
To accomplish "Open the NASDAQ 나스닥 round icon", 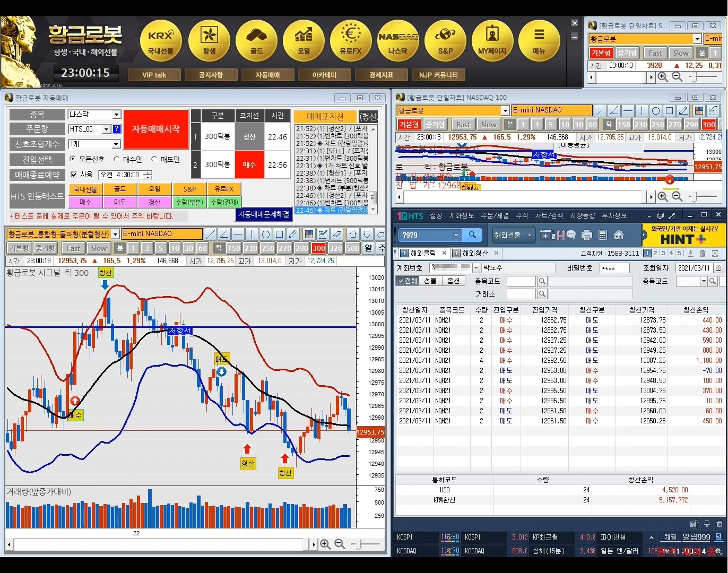I will [398, 41].
